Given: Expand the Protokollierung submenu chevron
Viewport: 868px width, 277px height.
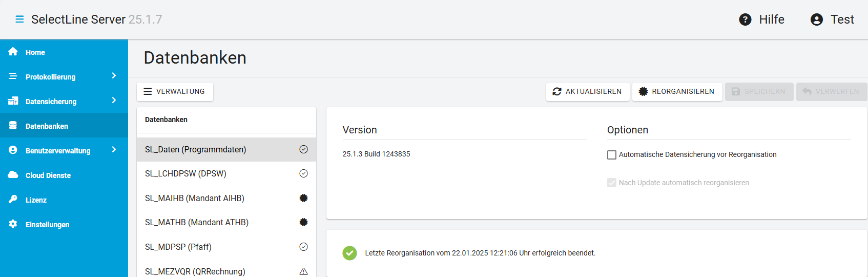Looking at the screenshot, I should 114,76.
